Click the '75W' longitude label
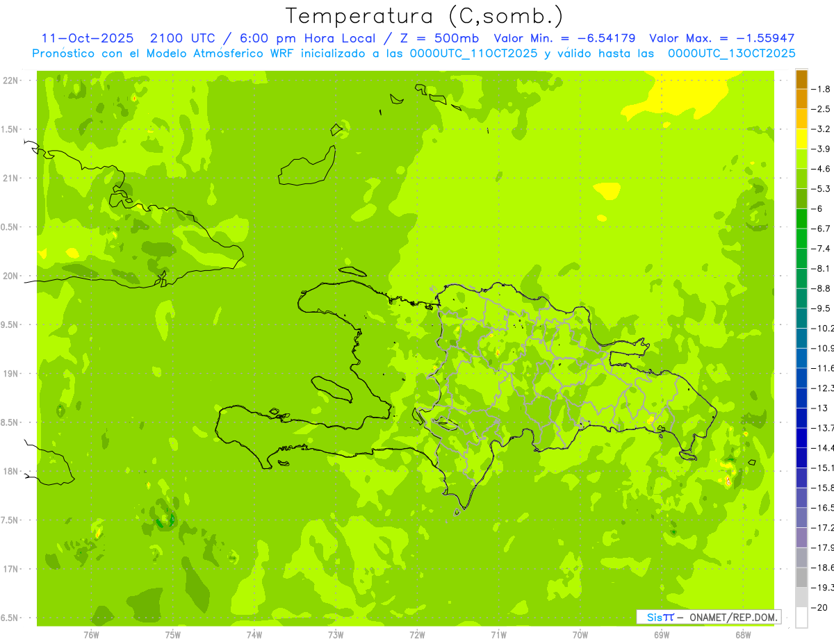 click(173, 634)
